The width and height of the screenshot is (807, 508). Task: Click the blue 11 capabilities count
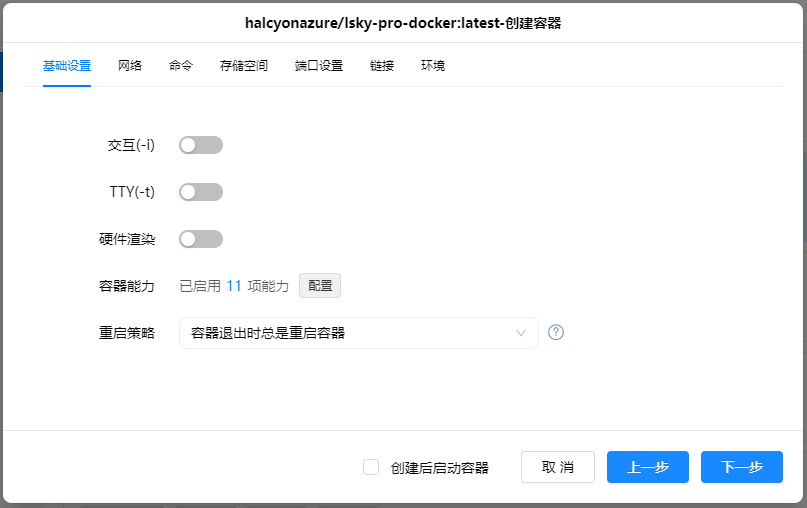click(x=234, y=286)
